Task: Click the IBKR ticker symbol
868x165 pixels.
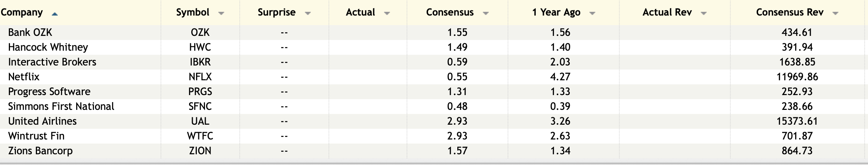Action: (x=200, y=62)
